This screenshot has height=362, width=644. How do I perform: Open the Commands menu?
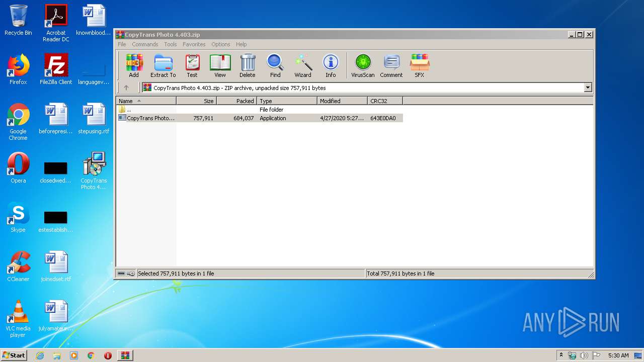click(145, 44)
